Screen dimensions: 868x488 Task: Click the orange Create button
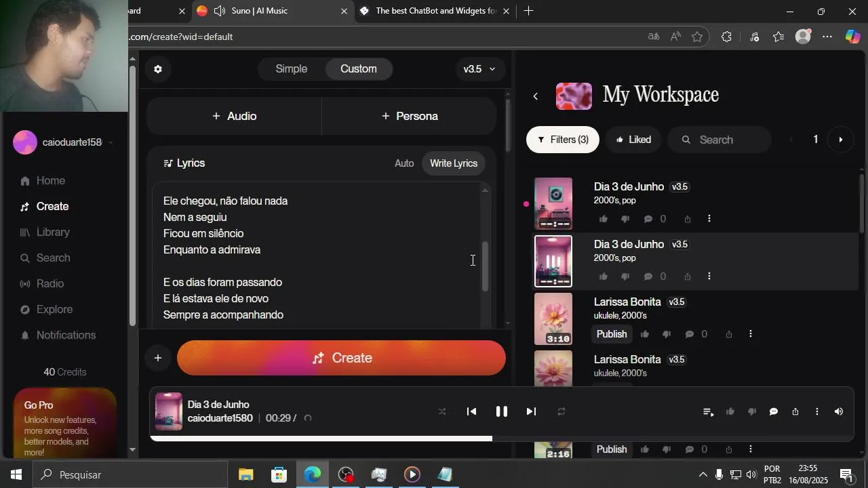pyautogui.click(x=341, y=358)
